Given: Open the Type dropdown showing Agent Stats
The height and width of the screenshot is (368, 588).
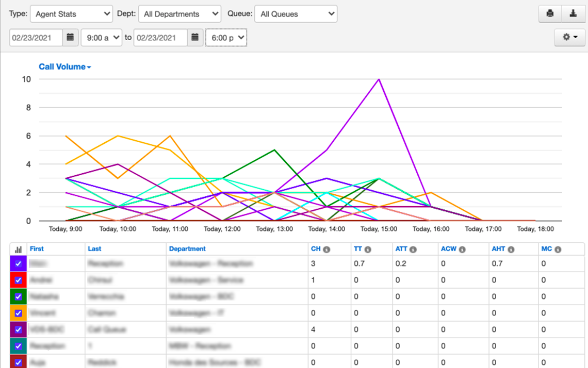Looking at the screenshot, I should (x=71, y=14).
